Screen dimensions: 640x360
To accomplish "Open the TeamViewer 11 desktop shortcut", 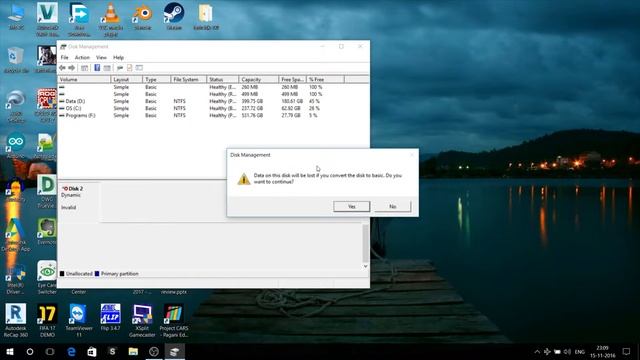I will [x=79, y=320].
